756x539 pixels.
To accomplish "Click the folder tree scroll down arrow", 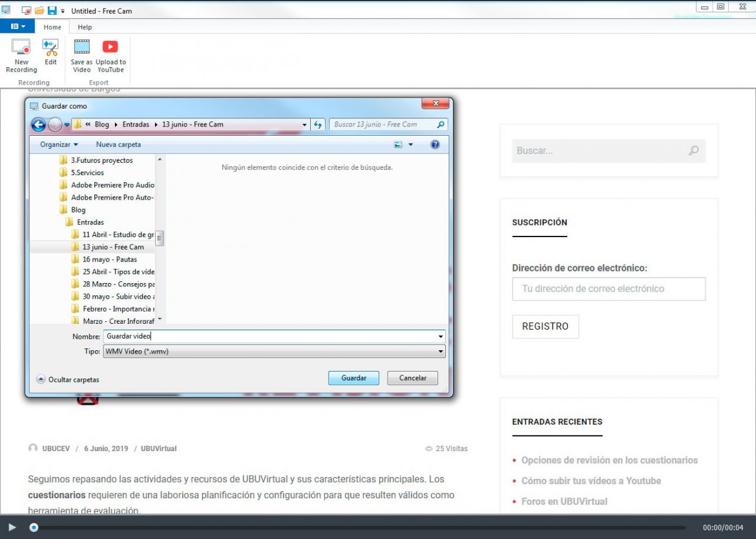I will point(160,319).
